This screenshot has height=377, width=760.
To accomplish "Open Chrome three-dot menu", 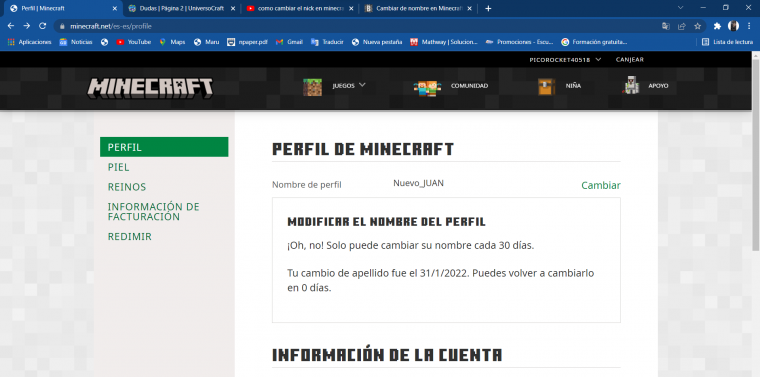I will pos(749,26).
